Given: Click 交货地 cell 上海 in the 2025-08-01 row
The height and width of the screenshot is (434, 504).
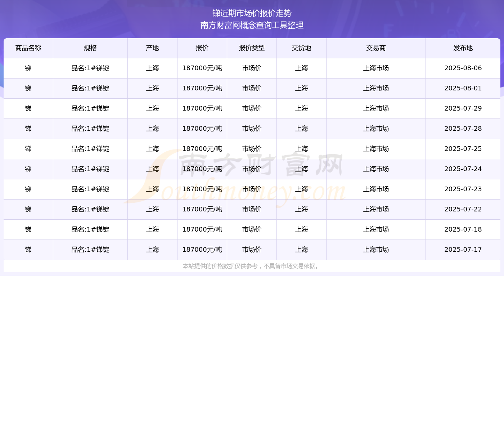Looking at the screenshot, I should click(301, 88).
